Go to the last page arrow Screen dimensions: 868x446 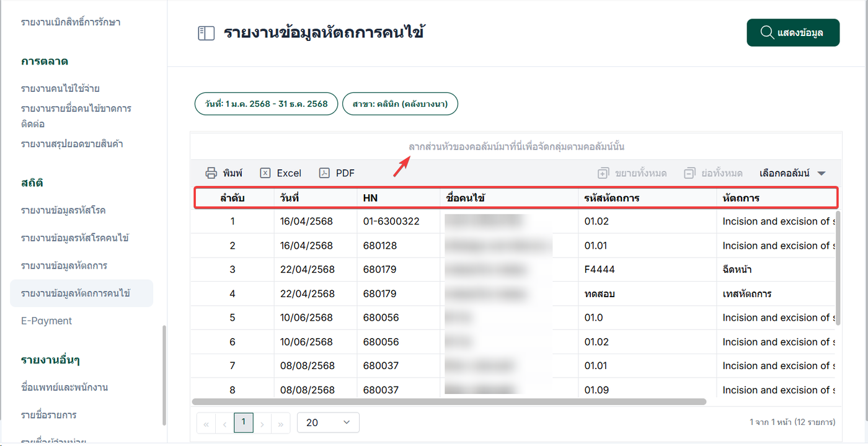tap(281, 423)
